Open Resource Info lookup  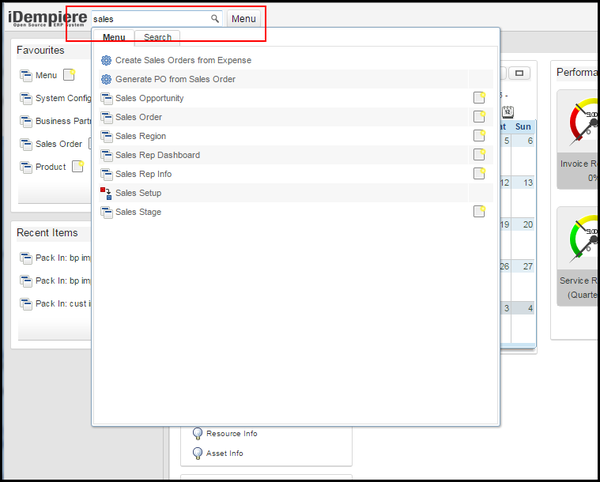[232, 434]
